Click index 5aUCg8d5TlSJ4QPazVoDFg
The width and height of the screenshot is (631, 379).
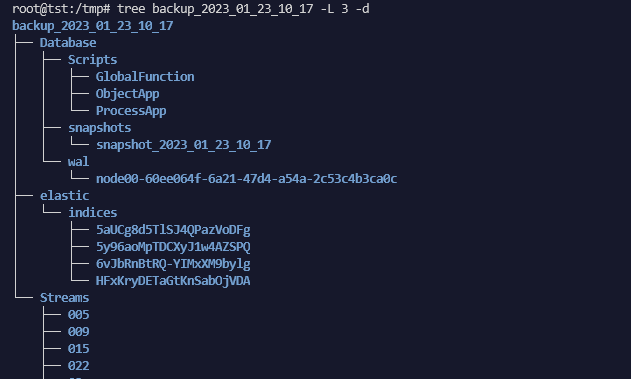[x=173, y=230]
